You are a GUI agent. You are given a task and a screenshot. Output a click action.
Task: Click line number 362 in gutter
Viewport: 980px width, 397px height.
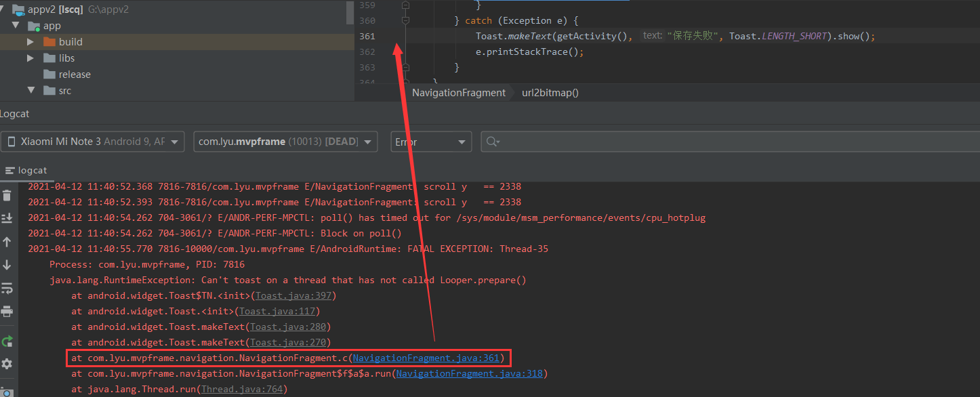[x=367, y=51]
